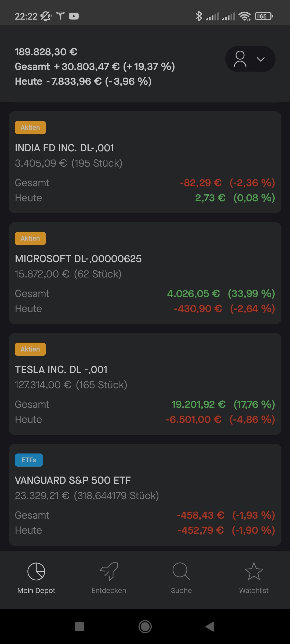Open the VANGUARD S&P 500 ETF position
The width and height of the screenshot is (290, 644).
(145, 495)
